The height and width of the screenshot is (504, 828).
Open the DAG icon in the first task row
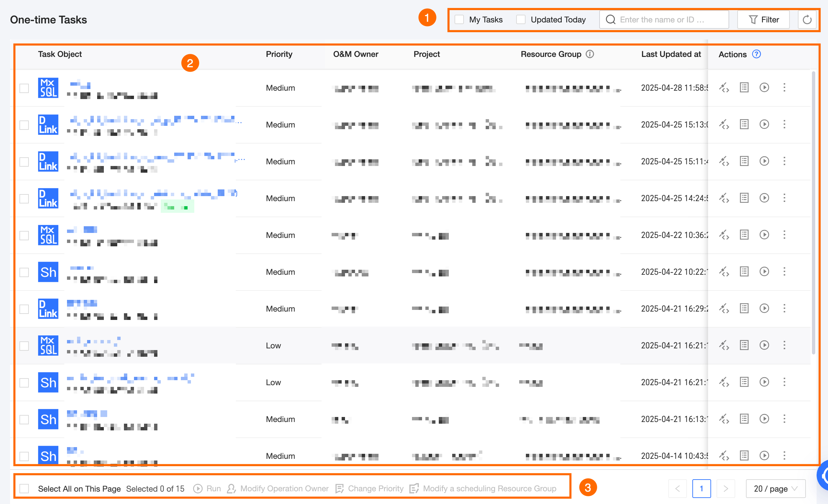(724, 88)
